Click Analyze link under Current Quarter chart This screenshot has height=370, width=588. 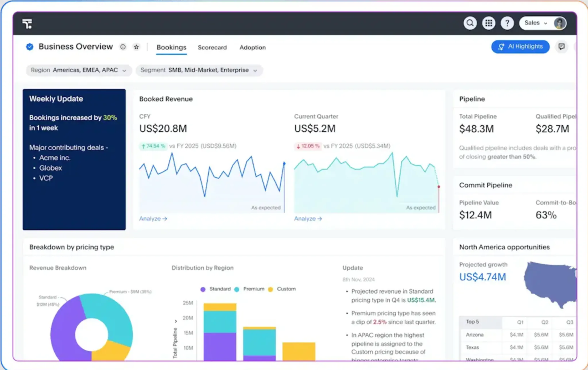[x=308, y=219]
